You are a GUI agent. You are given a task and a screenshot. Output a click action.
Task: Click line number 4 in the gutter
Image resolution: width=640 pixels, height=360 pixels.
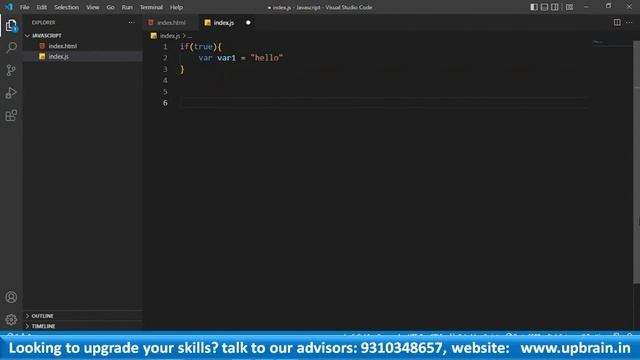tap(165, 80)
